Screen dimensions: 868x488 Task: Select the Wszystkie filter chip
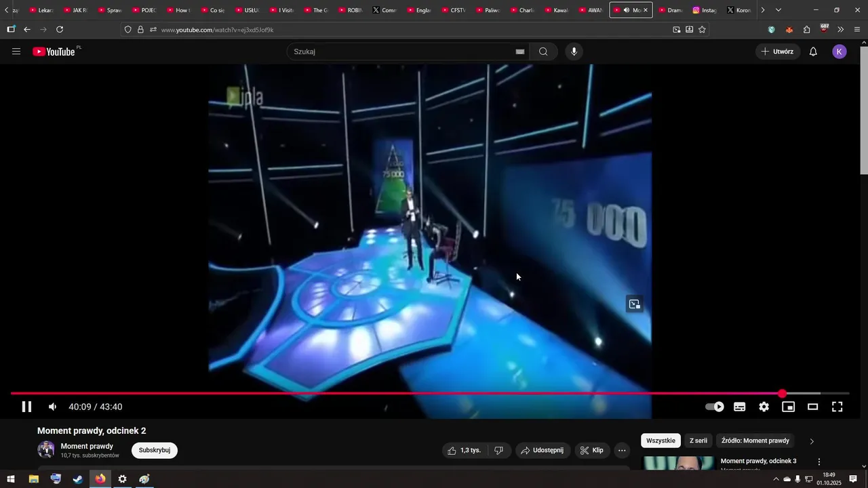click(660, 441)
